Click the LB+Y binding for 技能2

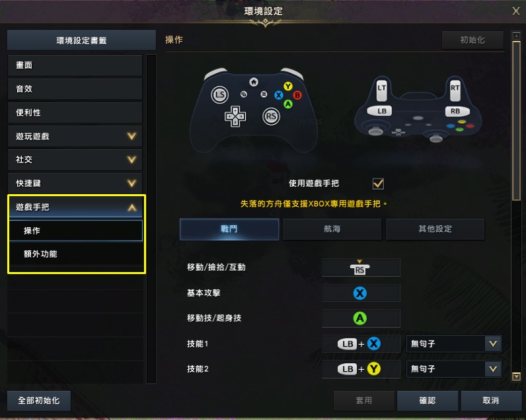[361, 369]
